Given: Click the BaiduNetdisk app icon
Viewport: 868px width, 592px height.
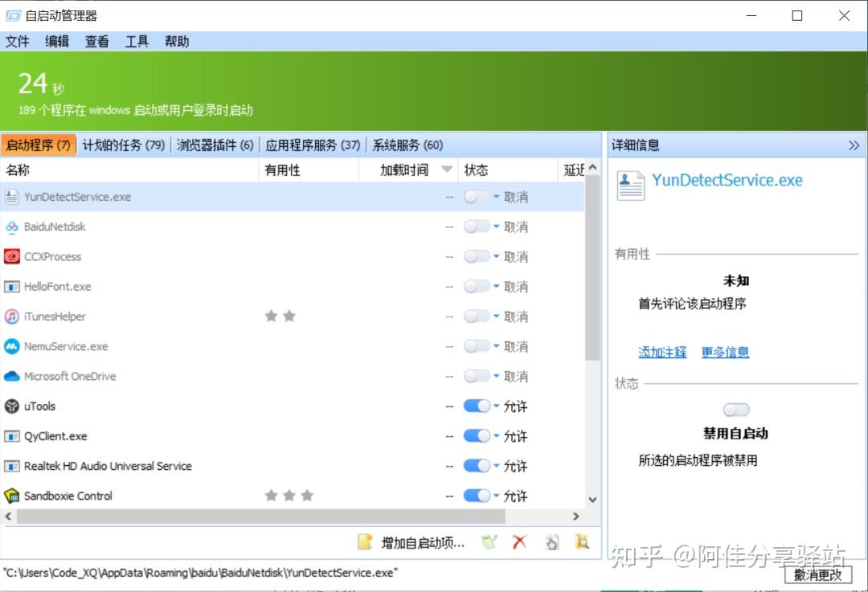Looking at the screenshot, I should click(x=11, y=227).
